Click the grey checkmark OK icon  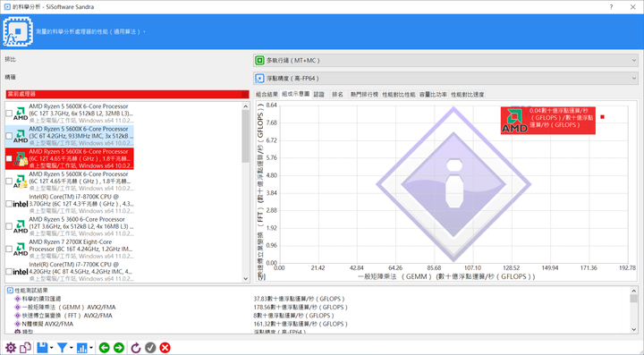coord(150,348)
